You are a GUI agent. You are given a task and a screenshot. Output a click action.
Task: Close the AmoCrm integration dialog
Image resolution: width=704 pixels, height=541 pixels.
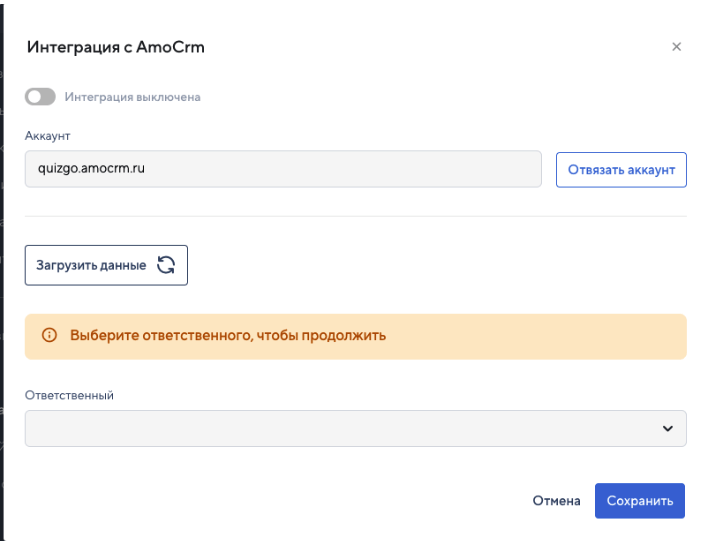(x=676, y=47)
